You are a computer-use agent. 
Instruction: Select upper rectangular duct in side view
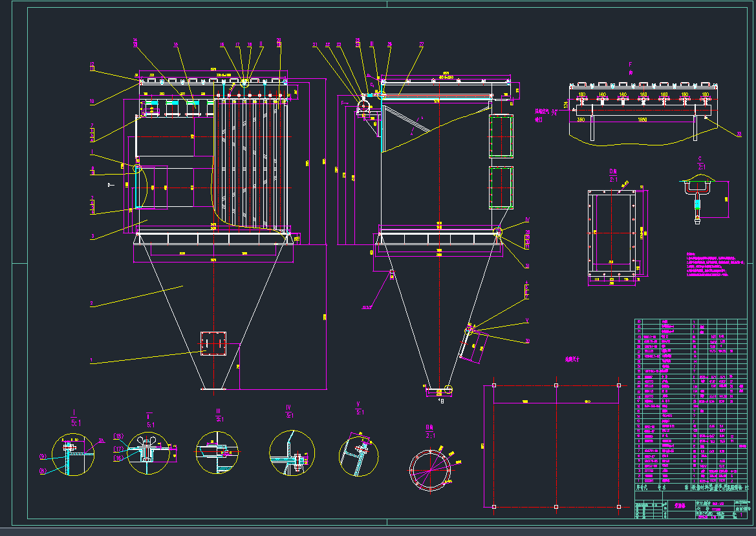point(501,136)
